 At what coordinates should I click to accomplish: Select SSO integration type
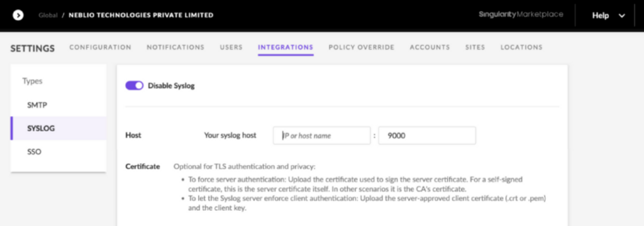58,152
